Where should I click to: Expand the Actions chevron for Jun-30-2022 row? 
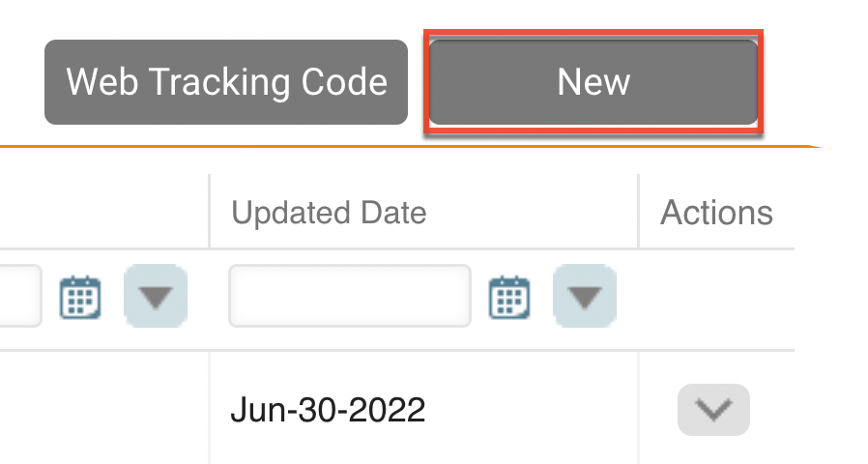tap(713, 410)
